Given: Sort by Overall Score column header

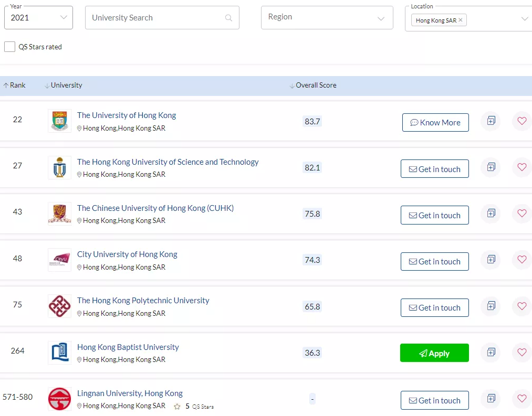Looking at the screenshot, I should click(x=313, y=86).
